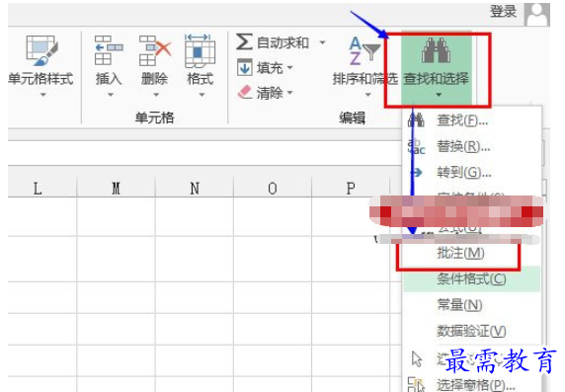This screenshot has height=392, width=565.
Task: Open the Cell Styles (单元格样式) icon
Action: pyautogui.click(x=41, y=50)
